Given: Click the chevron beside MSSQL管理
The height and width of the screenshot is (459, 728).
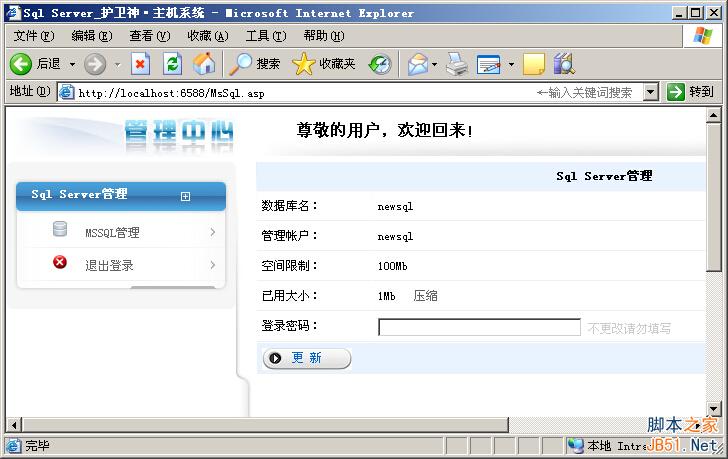Looking at the screenshot, I should click(x=213, y=232).
